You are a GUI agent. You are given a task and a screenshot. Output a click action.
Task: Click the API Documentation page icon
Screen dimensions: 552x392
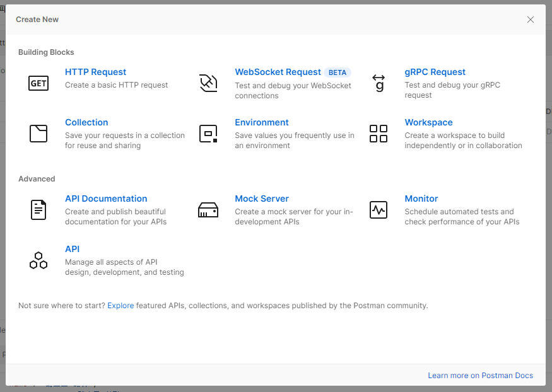coord(38,210)
